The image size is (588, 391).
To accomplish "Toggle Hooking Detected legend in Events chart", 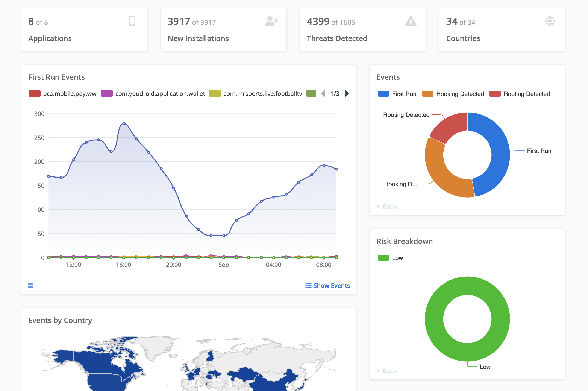I will [453, 94].
